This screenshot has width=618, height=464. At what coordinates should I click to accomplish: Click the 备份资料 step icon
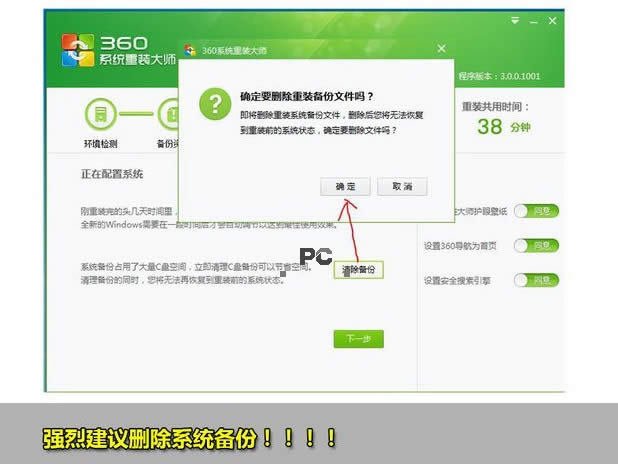click(167, 115)
